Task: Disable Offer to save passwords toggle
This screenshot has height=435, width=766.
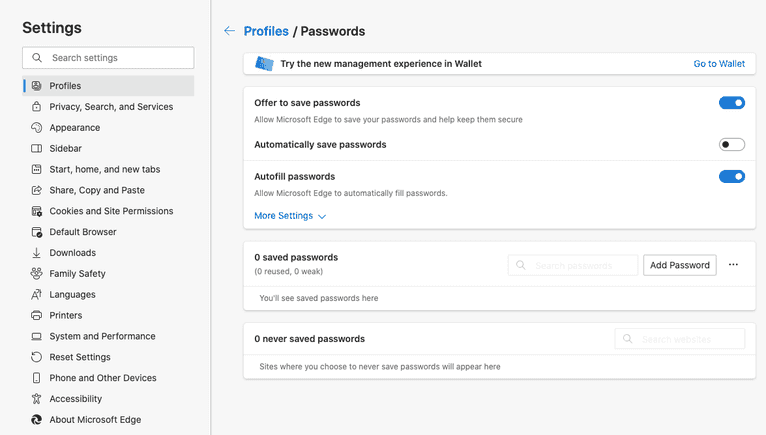Action: click(x=732, y=103)
